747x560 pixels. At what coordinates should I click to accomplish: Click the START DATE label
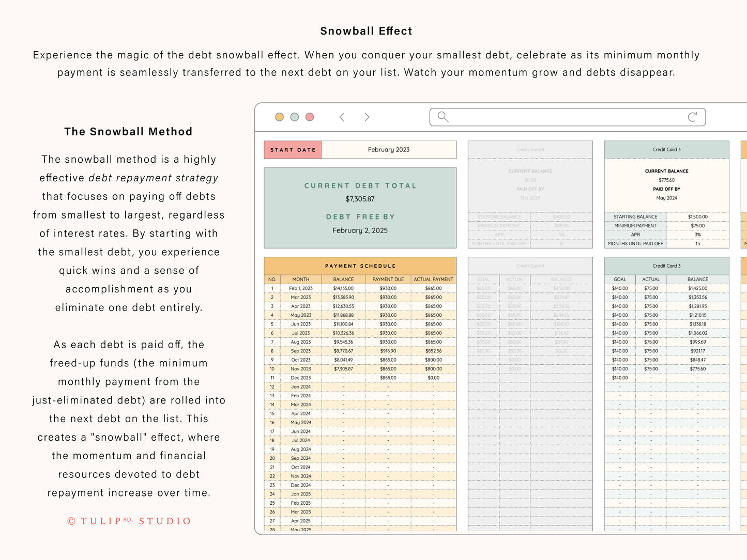[x=293, y=150]
